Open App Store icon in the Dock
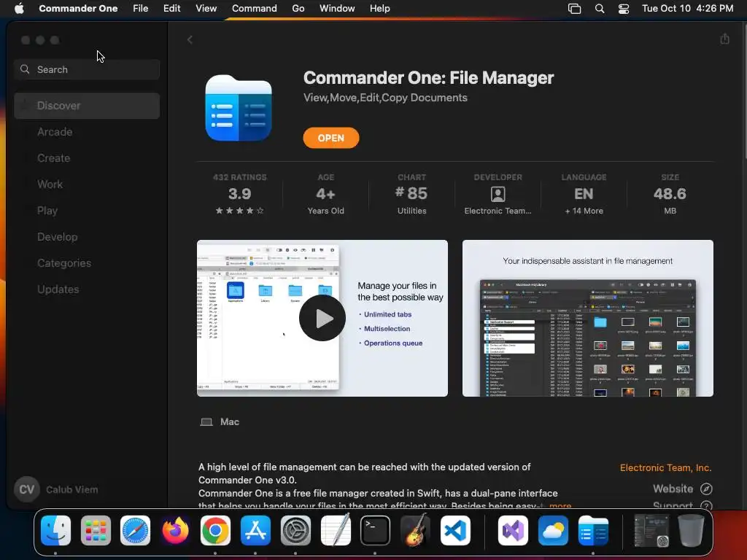747x560 pixels. 255,531
